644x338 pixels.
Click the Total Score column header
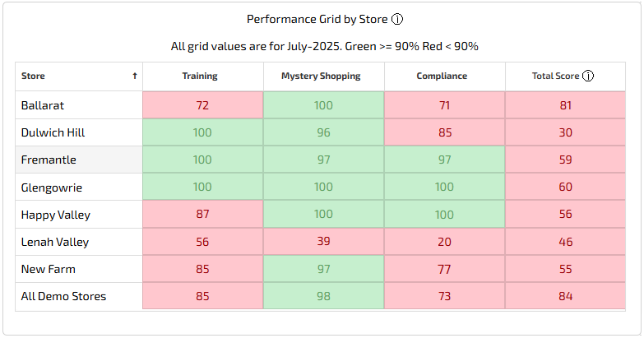pyautogui.click(x=556, y=76)
